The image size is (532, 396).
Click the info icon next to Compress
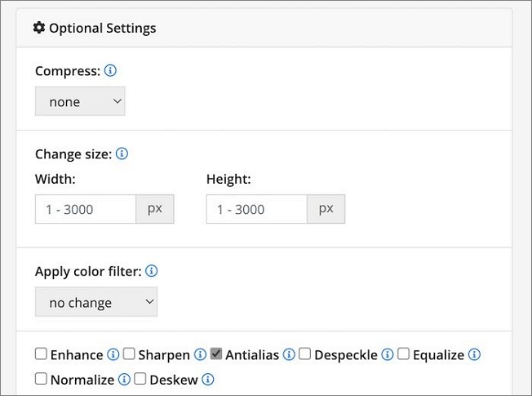tap(110, 71)
